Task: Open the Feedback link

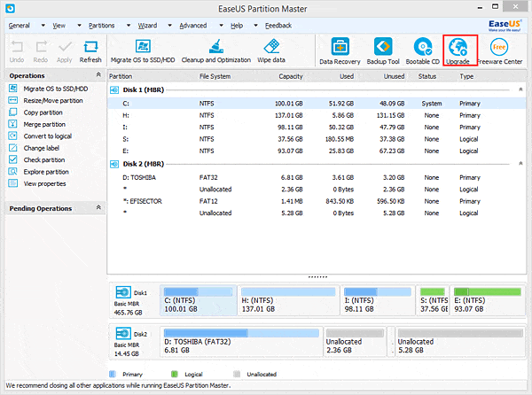Action: click(278, 26)
